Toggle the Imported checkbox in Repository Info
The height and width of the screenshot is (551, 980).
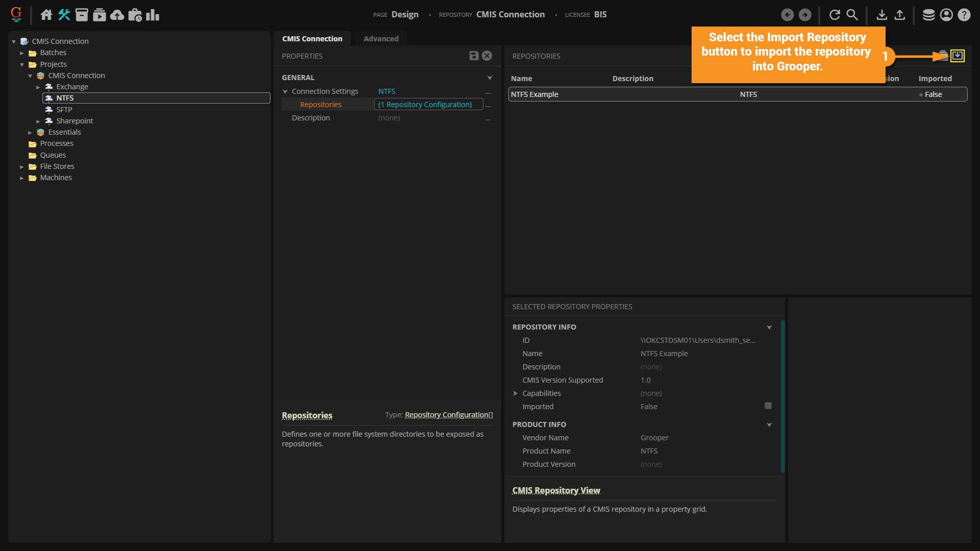coord(768,406)
